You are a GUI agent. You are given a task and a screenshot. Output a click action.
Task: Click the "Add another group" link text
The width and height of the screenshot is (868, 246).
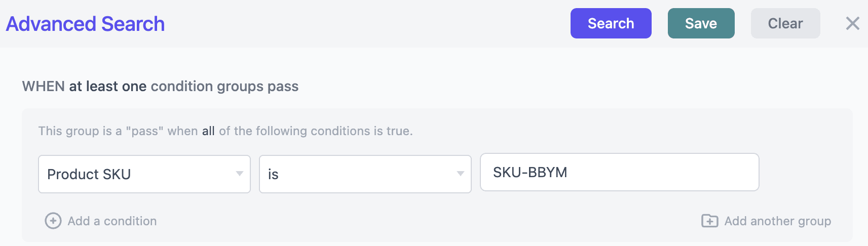(x=777, y=221)
